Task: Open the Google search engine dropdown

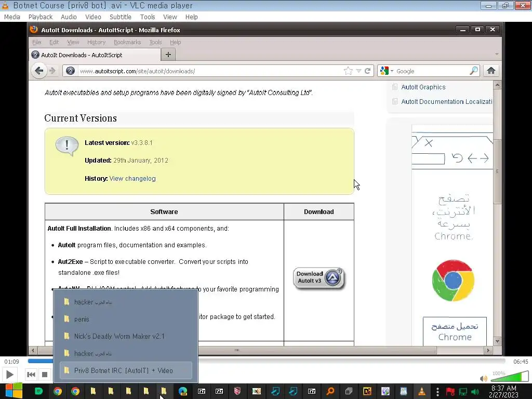Action: [x=387, y=71]
